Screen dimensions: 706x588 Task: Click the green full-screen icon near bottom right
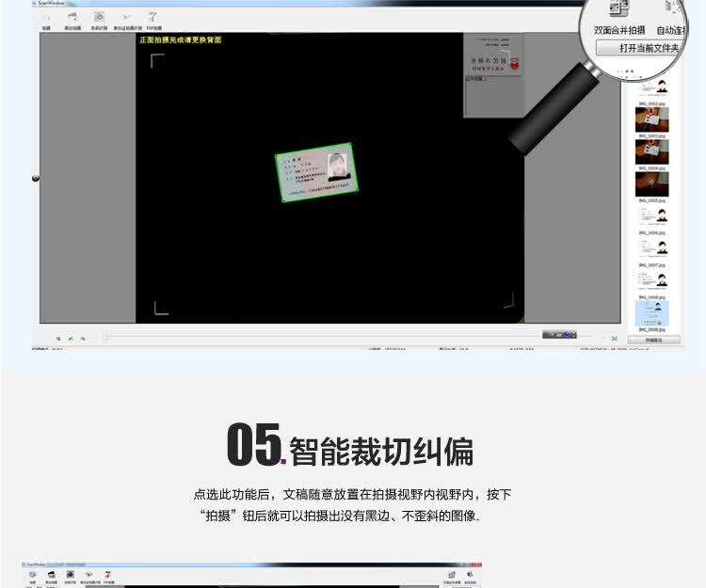(614, 339)
